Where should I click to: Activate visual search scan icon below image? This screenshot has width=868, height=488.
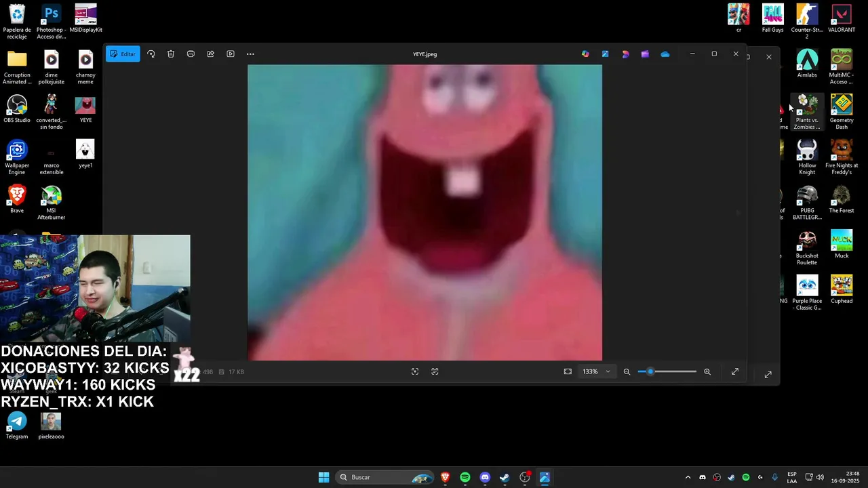(x=415, y=371)
